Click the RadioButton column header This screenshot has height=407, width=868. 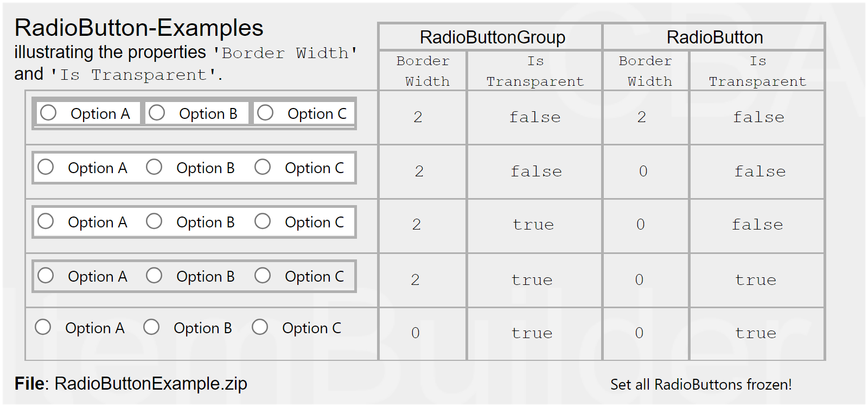pyautogui.click(x=714, y=37)
